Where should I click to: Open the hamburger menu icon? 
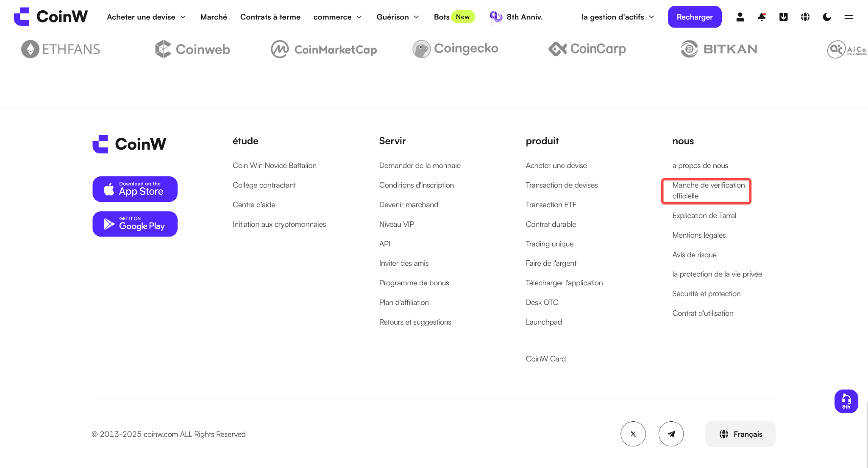pyautogui.click(x=849, y=17)
